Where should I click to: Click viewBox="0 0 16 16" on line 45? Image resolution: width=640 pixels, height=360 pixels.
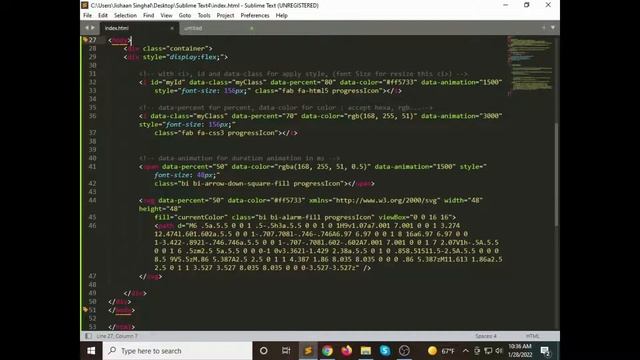(x=415, y=217)
